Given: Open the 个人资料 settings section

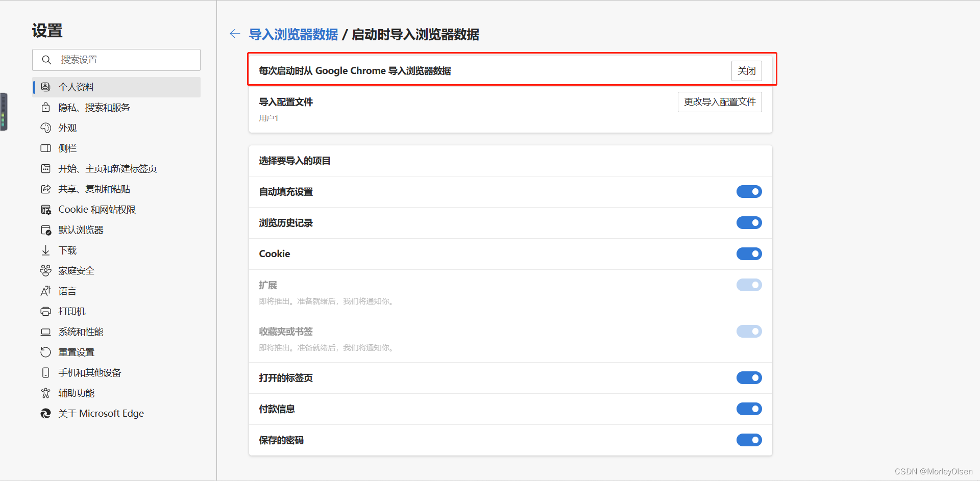Looking at the screenshot, I should 116,87.
